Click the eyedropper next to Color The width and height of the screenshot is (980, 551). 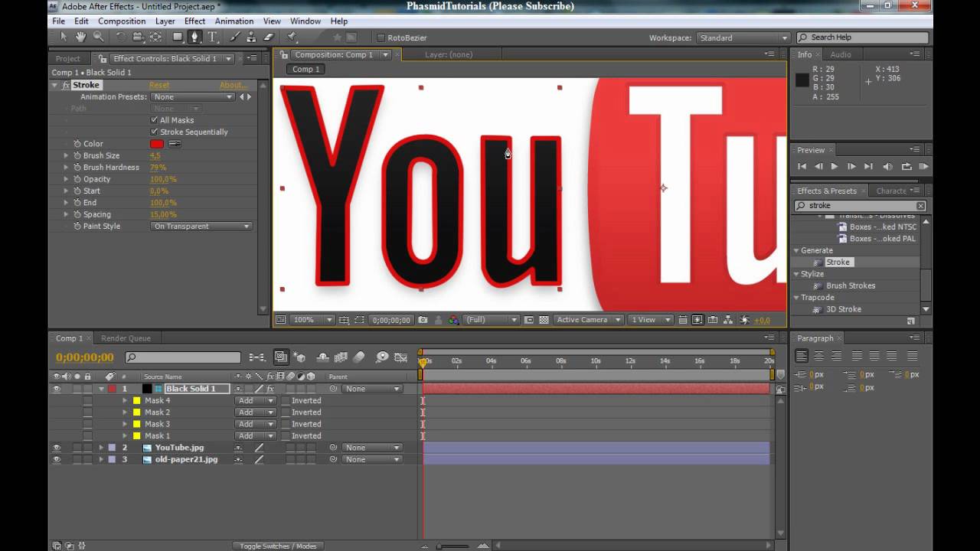coord(175,144)
